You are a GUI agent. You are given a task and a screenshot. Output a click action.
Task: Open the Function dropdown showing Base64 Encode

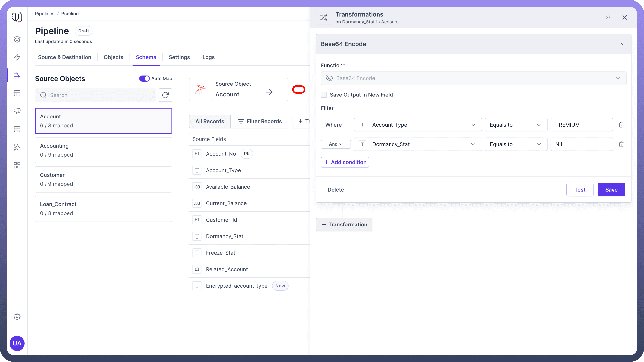click(473, 78)
